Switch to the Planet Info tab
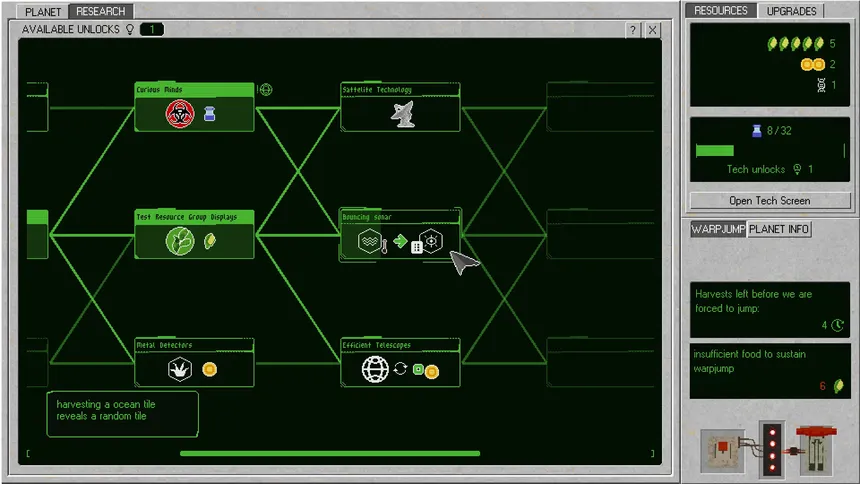This screenshot has height=484, width=860. 779,229
